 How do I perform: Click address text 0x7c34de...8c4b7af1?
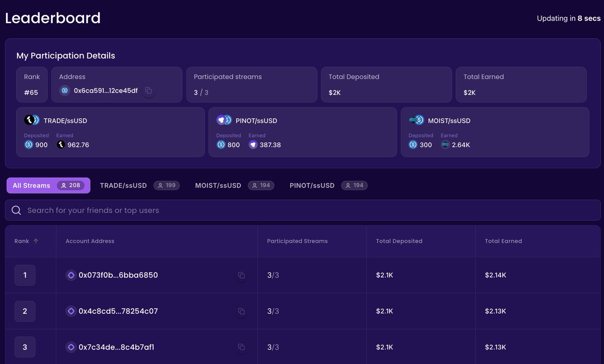coord(117,347)
